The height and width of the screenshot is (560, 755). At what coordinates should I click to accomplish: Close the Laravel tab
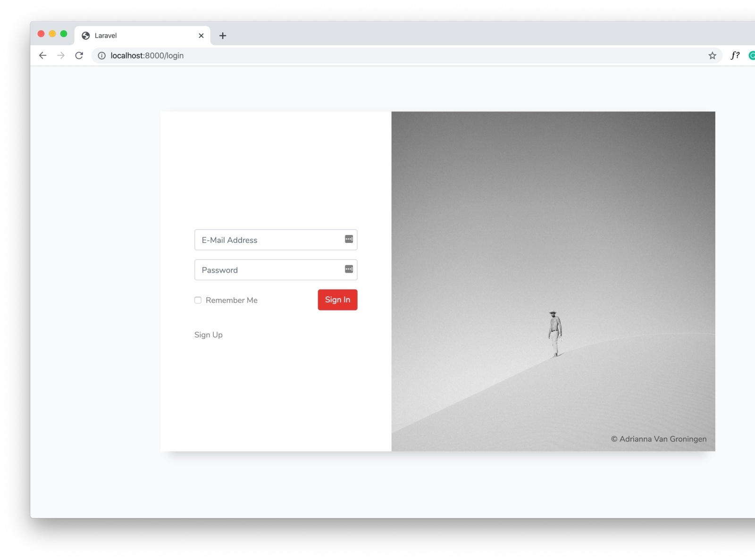point(201,35)
